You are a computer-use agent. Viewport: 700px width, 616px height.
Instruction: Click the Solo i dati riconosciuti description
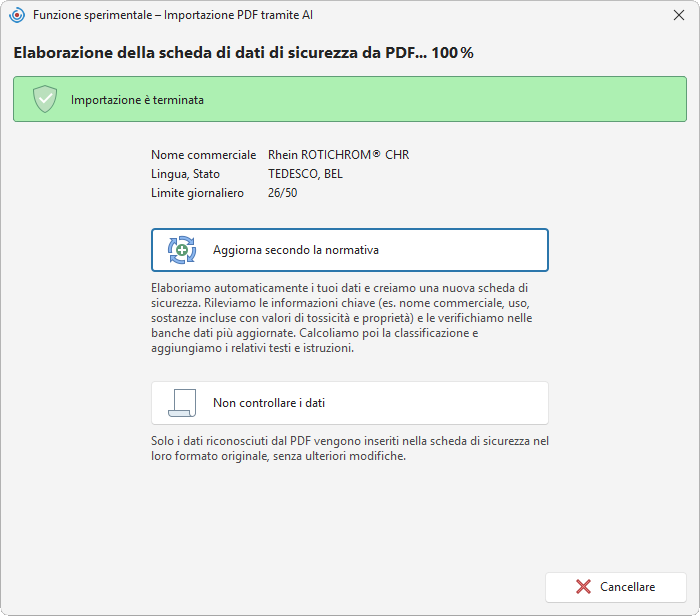coord(350,448)
